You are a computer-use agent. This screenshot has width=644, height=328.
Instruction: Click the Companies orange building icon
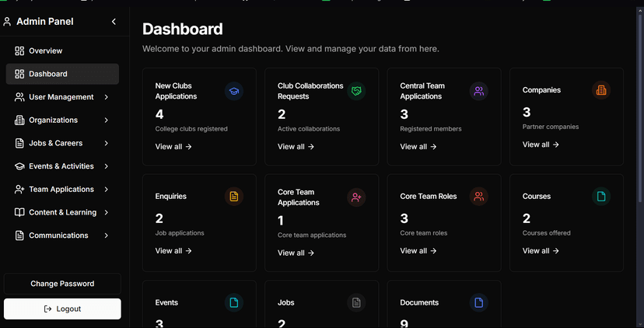tap(601, 90)
